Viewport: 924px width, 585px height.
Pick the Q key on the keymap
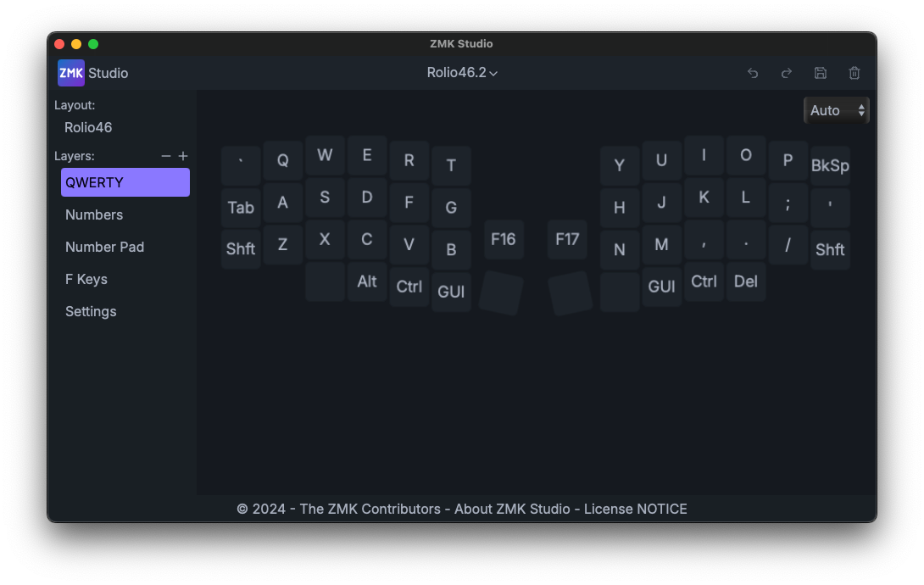pyautogui.click(x=283, y=160)
